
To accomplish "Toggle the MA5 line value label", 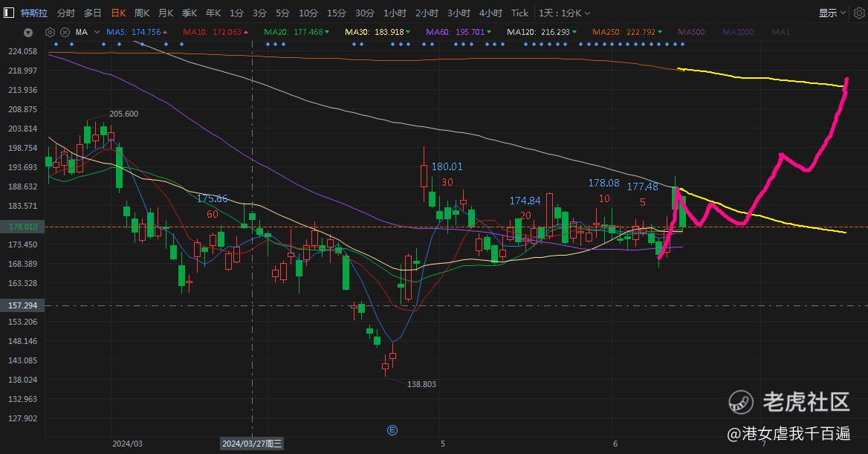I will pyautogui.click(x=137, y=32).
